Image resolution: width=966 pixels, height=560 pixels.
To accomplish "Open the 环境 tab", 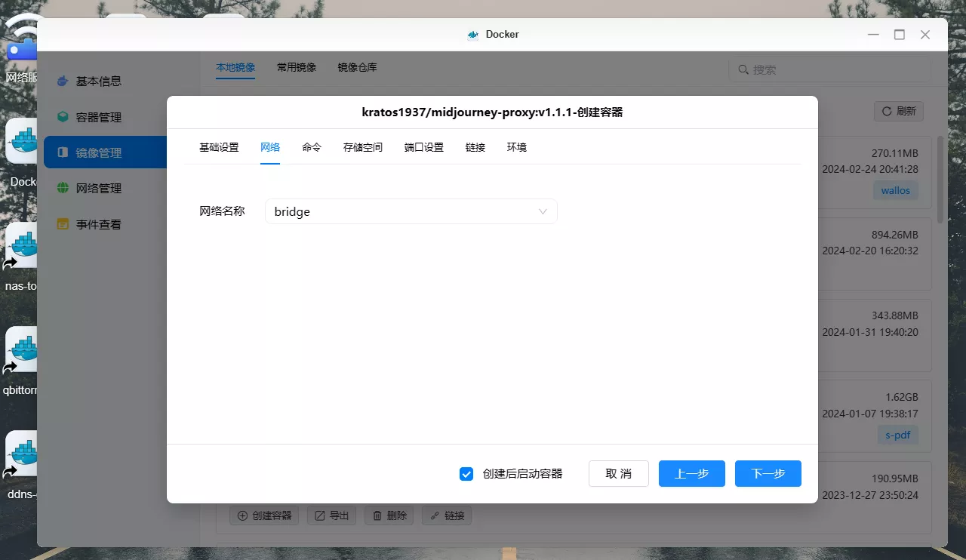I will (x=517, y=147).
